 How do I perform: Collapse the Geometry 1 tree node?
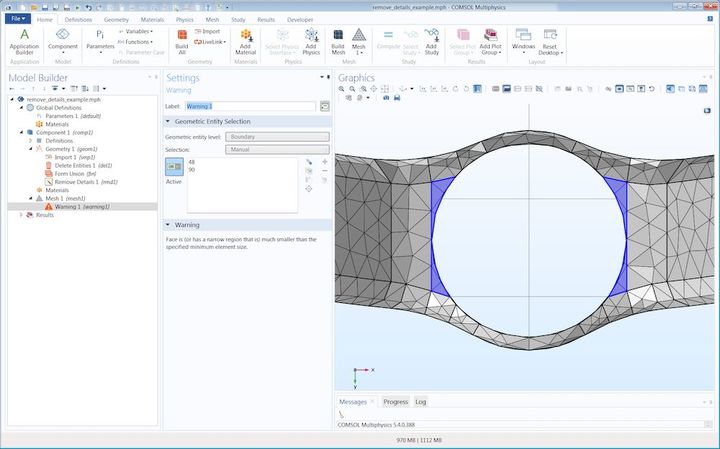click(30, 149)
